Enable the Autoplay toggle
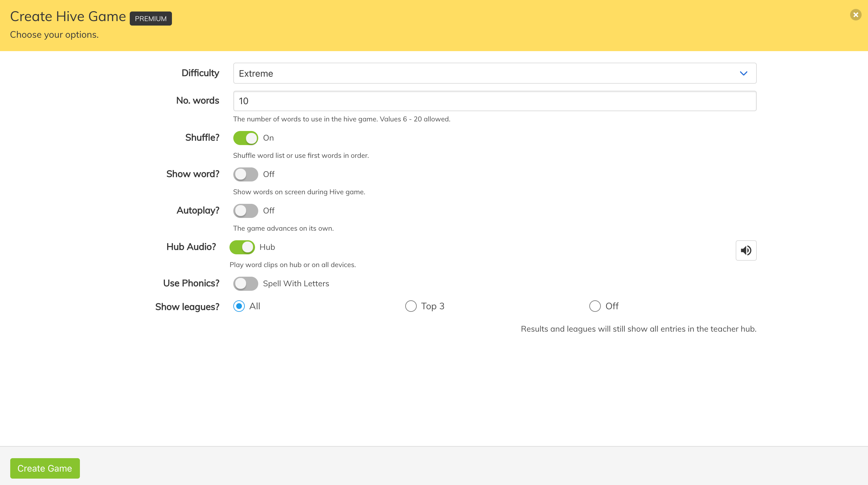 [246, 211]
